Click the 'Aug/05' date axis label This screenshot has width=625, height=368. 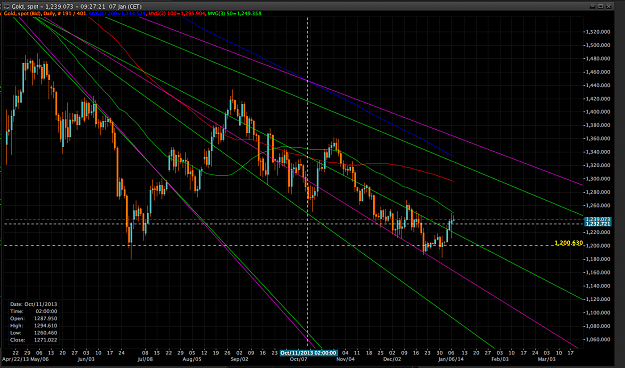[192, 359]
